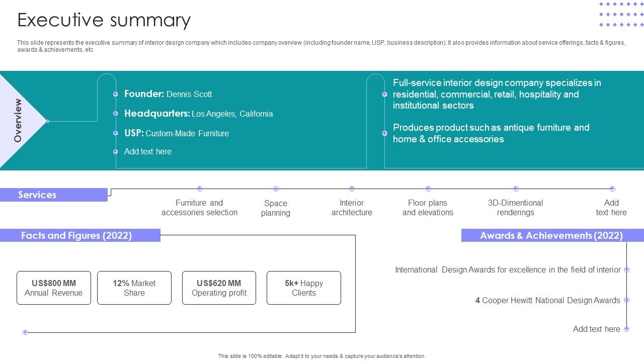644x362 pixels.
Task: Click the Services header bar
Action: click(x=54, y=195)
